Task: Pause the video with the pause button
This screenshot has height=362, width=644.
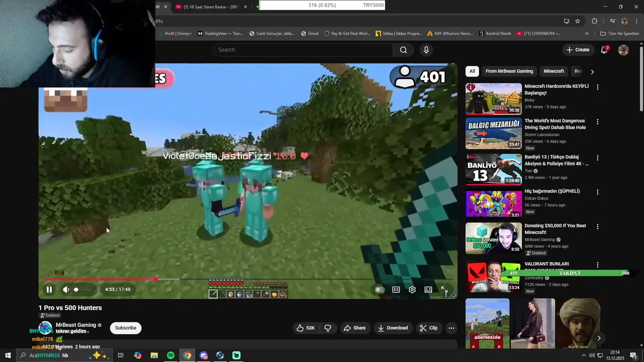Action: [x=49, y=290]
